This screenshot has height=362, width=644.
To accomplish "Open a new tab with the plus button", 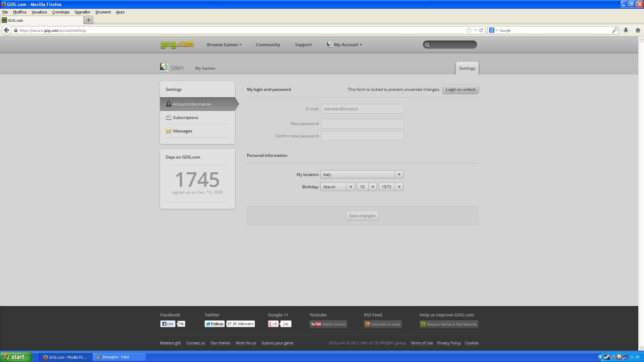I will (88, 20).
